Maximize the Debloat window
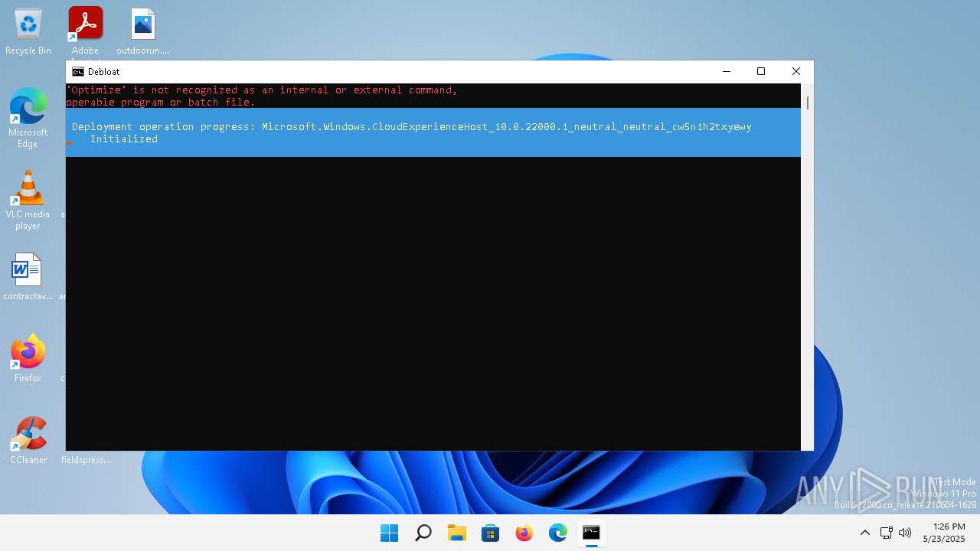 coord(761,71)
